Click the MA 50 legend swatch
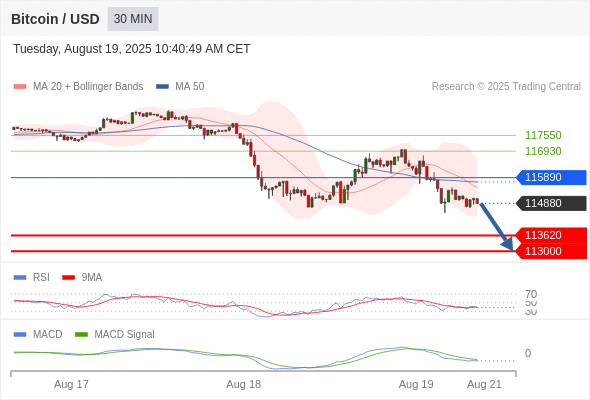 click(162, 87)
